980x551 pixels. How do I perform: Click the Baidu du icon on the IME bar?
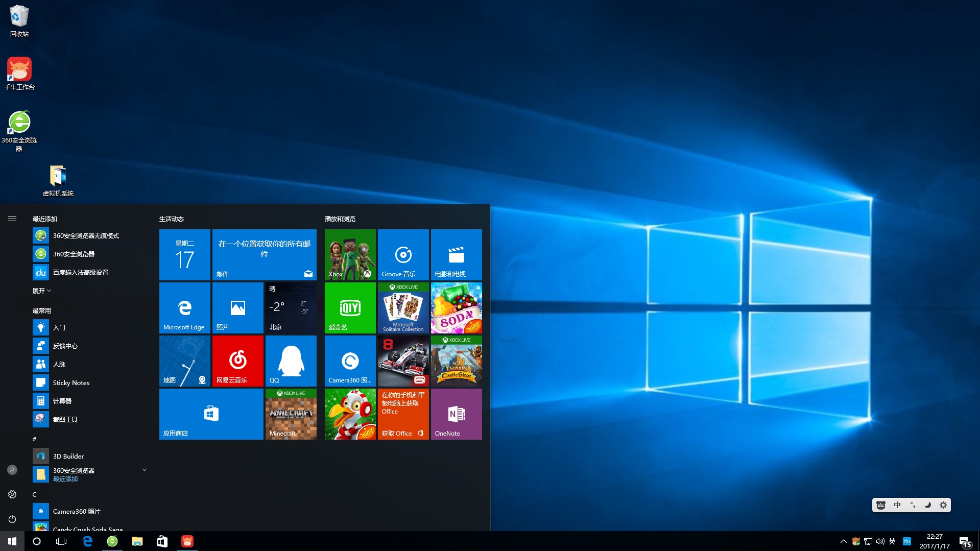point(881,505)
